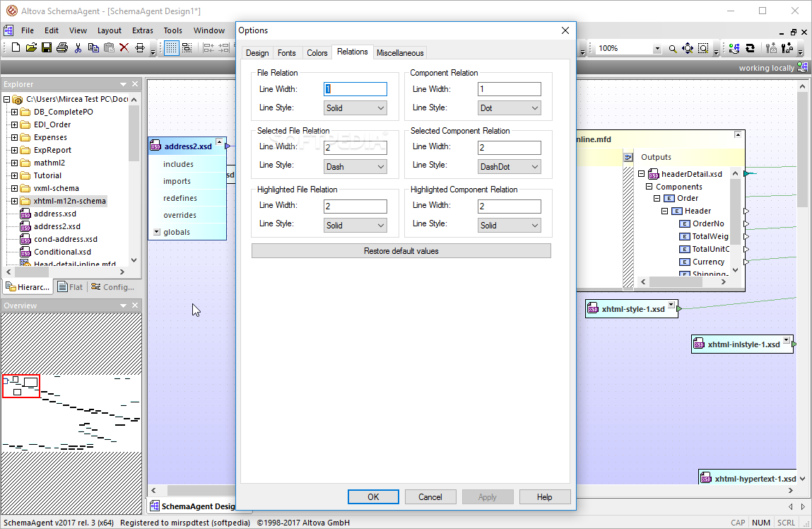
Task: Confirm options with the OK button
Action: pyautogui.click(x=373, y=497)
